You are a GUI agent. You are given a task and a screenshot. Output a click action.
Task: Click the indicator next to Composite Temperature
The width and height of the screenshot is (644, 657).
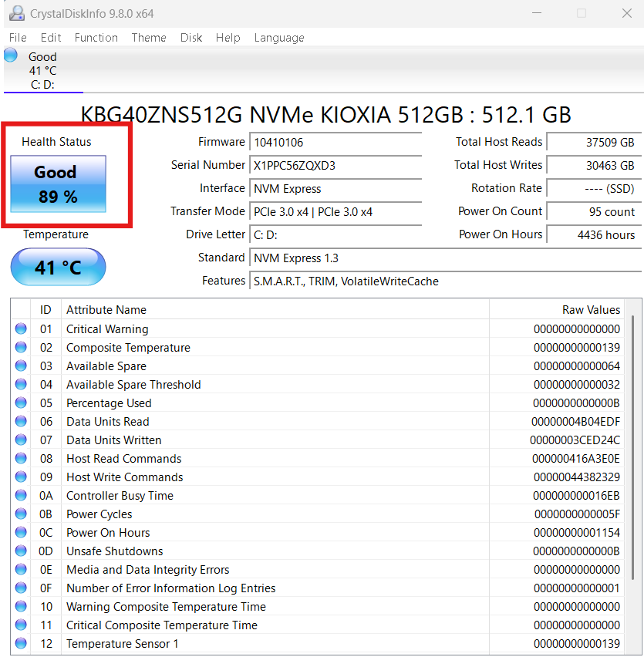(x=19, y=347)
